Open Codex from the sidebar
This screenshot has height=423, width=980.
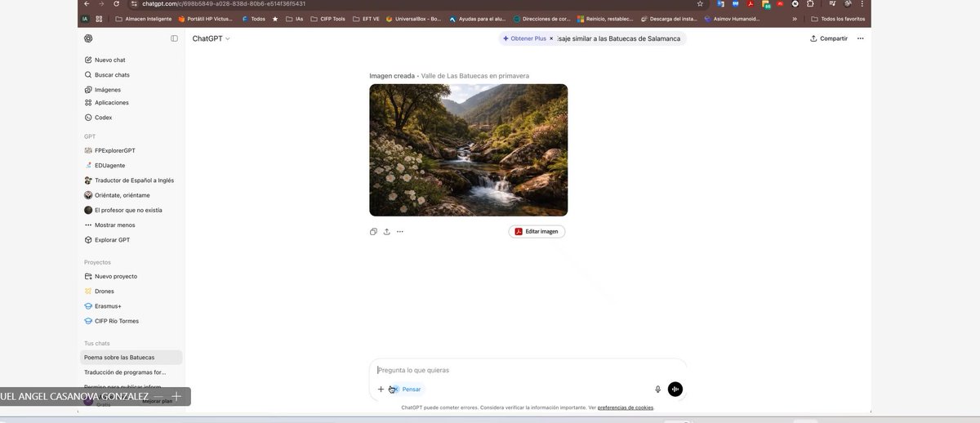[103, 118]
